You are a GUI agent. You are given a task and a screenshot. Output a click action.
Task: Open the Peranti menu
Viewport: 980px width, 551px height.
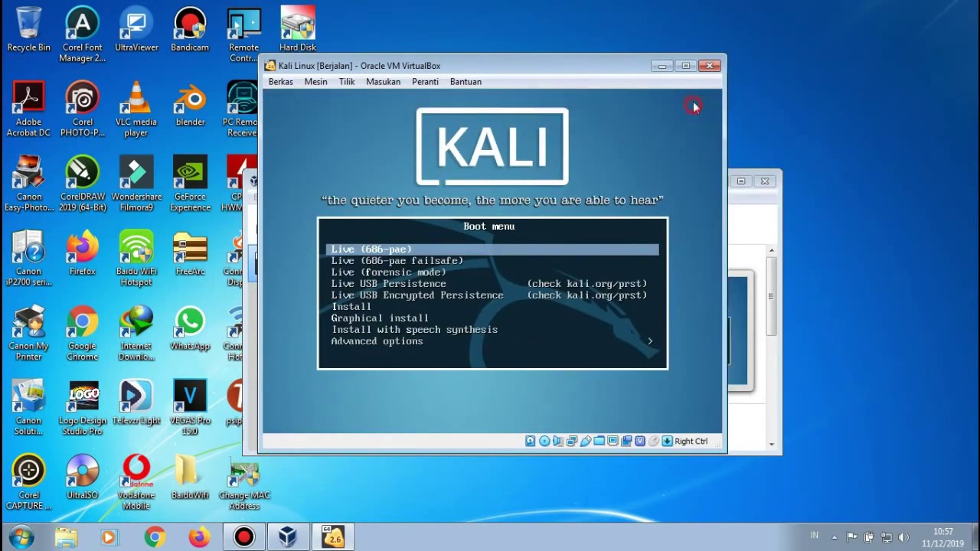coord(425,82)
